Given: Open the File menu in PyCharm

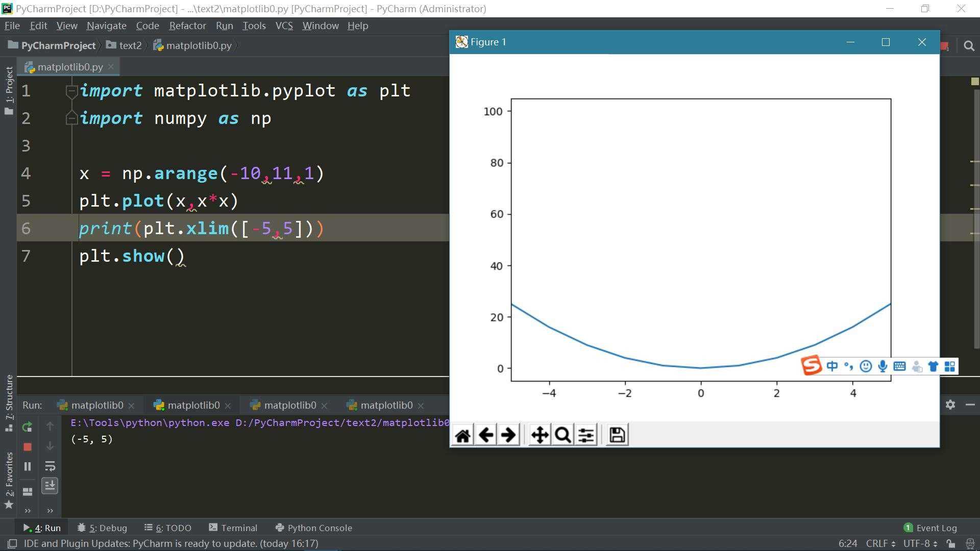Looking at the screenshot, I should (x=11, y=26).
